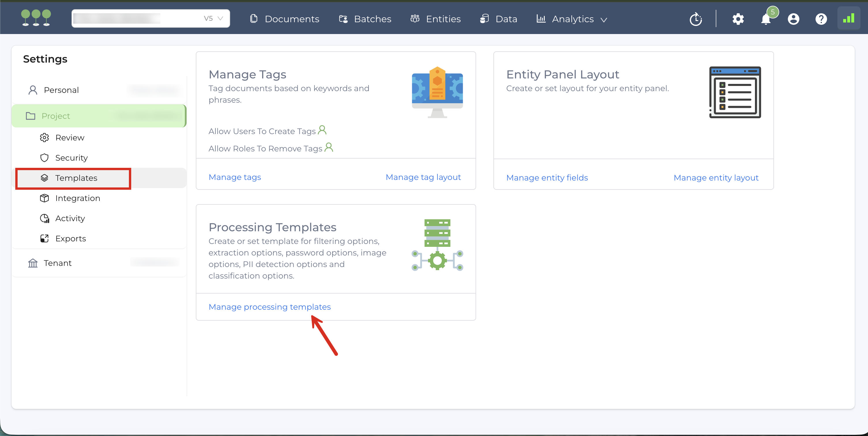Open the settings gear icon
The width and height of the screenshot is (868, 436).
[x=738, y=19]
